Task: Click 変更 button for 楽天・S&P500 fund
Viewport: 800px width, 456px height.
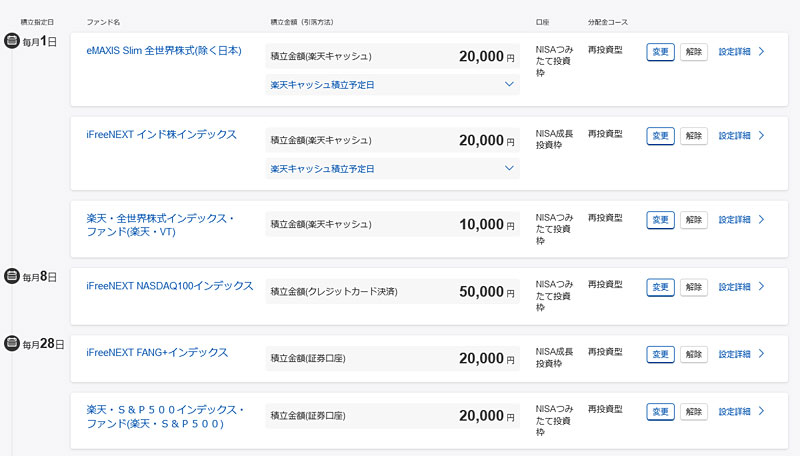Action: (x=660, y=412)
